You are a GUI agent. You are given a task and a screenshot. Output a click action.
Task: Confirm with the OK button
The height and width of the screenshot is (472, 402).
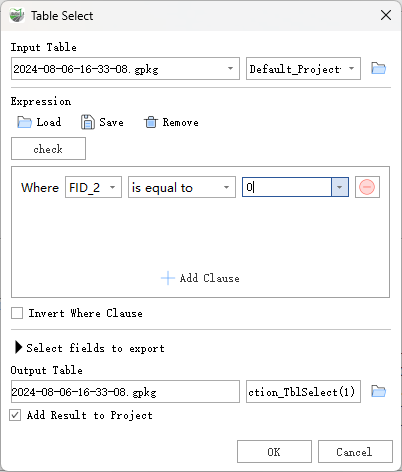(x=274, y=452)
